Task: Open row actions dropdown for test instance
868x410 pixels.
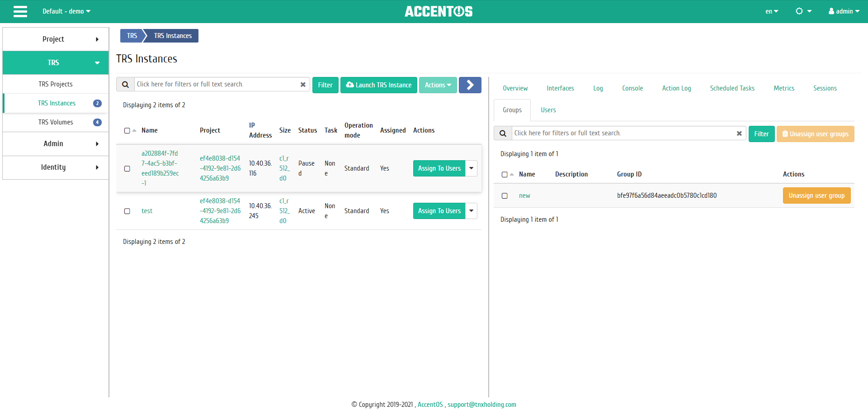Action: [472, 211]
